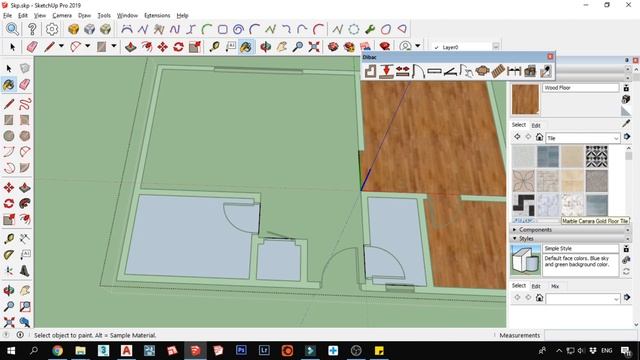
Task: Open the arc tool dropdown arrow
Action: coord(87,46)
